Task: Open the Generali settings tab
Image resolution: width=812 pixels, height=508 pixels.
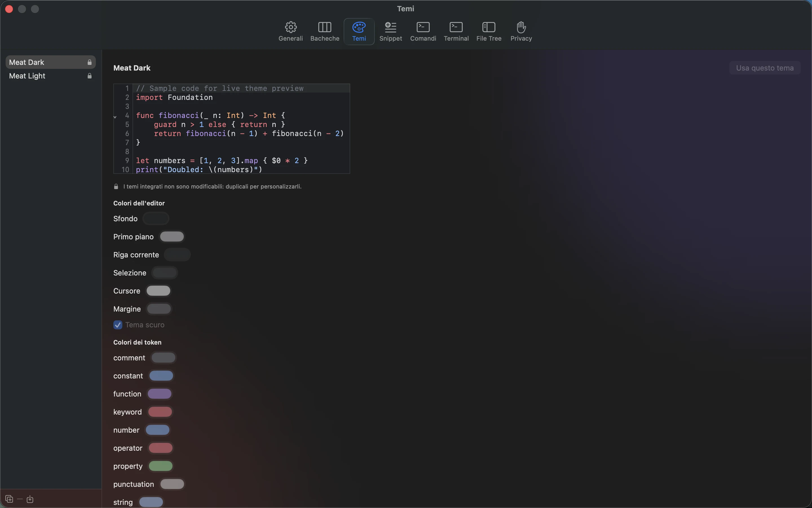Action: pyautogui.click(x=291, y=32)
